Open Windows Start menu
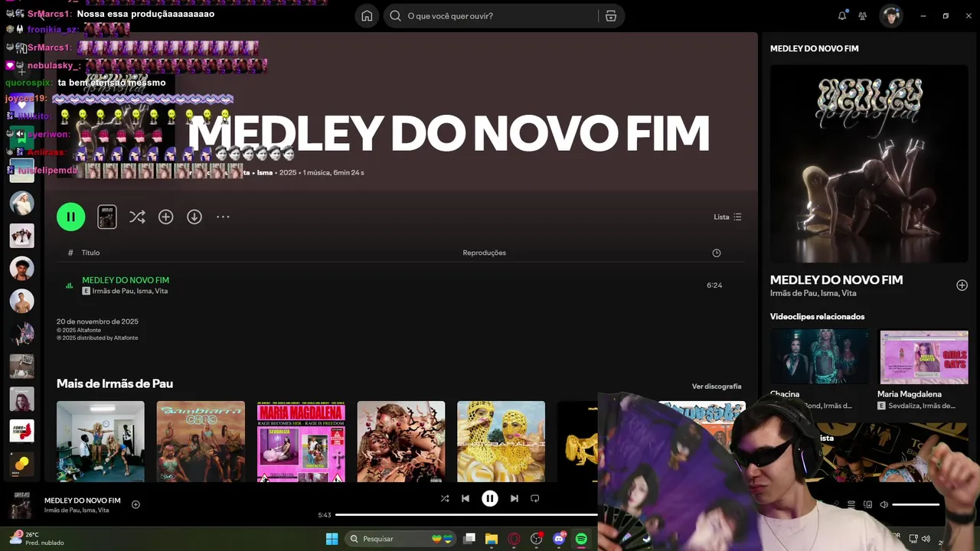This screenshot has height=551, width=980. tap(332, 539)
